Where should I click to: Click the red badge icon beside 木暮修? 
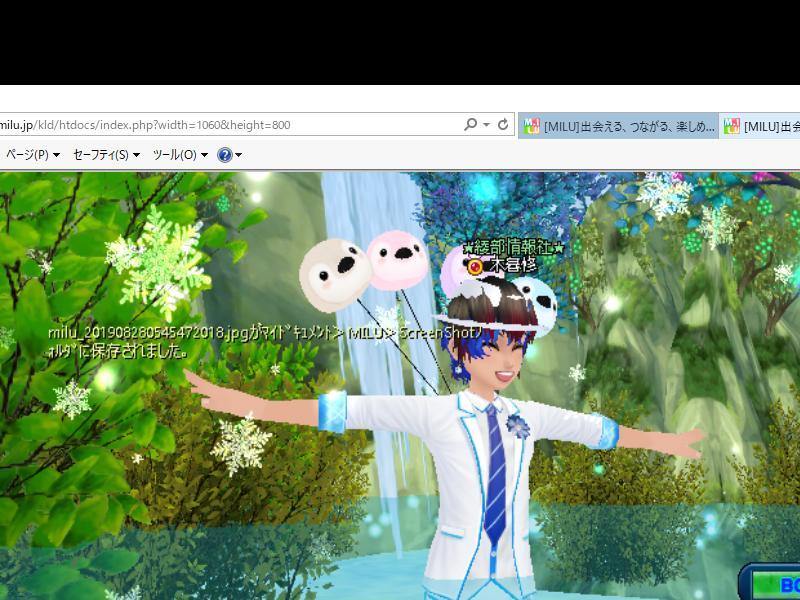coord(476,266)
